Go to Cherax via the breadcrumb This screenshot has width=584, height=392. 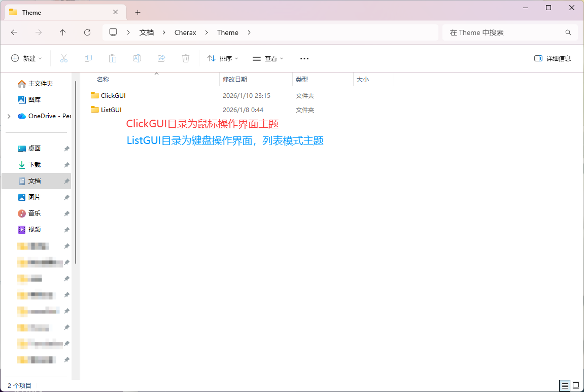point(185,32)
